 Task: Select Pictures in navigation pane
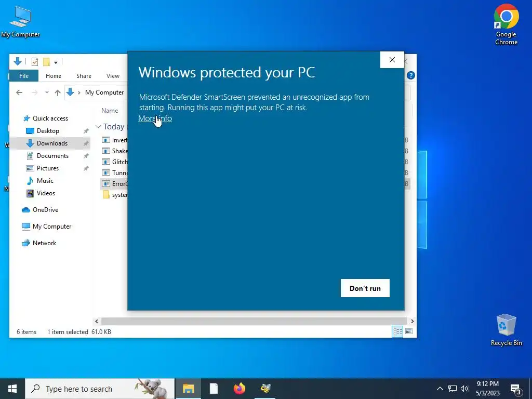(47, 168)
